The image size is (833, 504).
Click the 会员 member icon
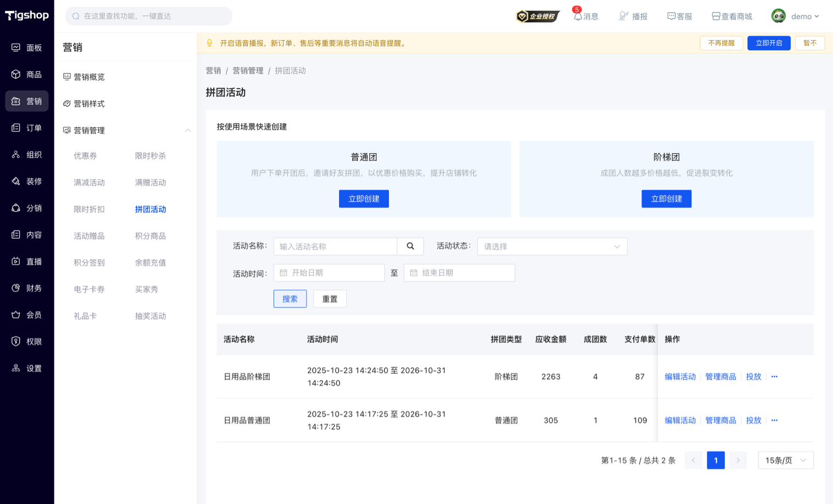point(16,315)
